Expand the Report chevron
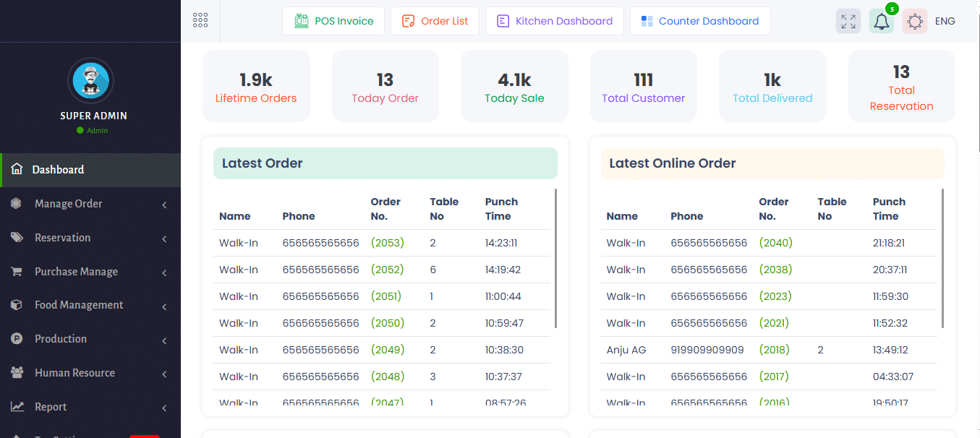 [x=164, y=408]
